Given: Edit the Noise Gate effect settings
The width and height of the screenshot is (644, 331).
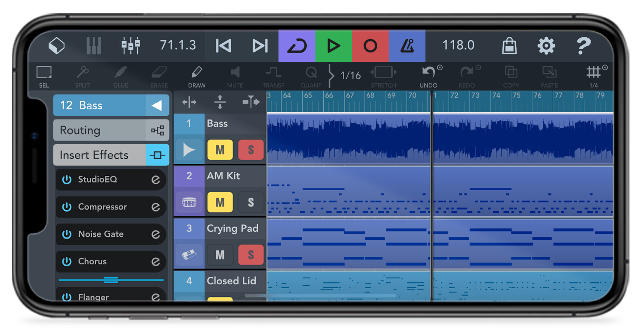Looking at the screenshot, I should point(155,234).
